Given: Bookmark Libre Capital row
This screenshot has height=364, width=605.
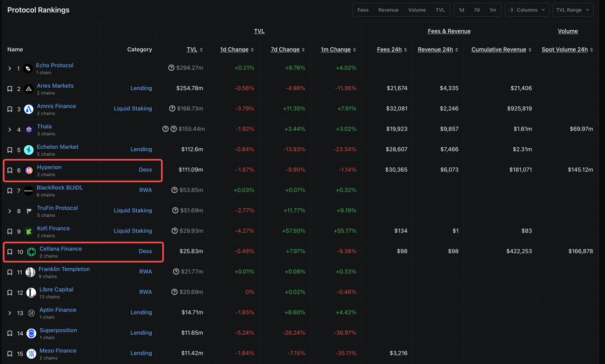Looking at the screenshot, I should 10,293.
